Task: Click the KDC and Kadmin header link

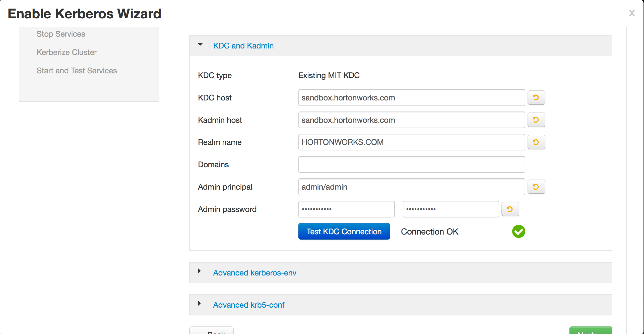Action: [243, 46]
